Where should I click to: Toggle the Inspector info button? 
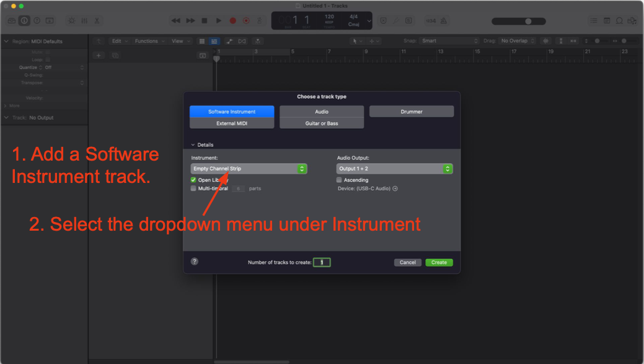(24, 20)
